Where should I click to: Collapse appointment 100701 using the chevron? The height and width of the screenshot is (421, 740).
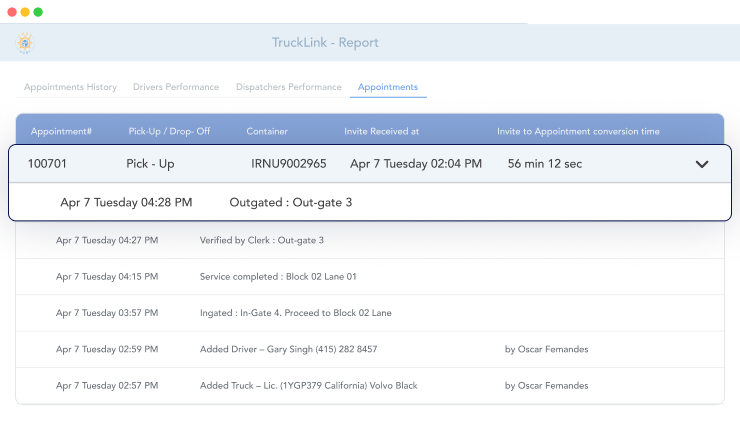point(701,164)
